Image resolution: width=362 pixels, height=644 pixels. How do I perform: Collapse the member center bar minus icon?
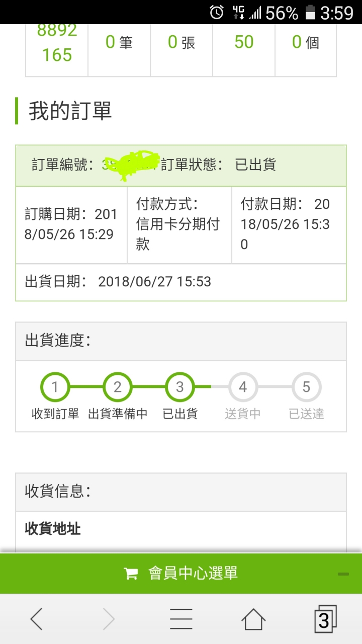point(343,574)
